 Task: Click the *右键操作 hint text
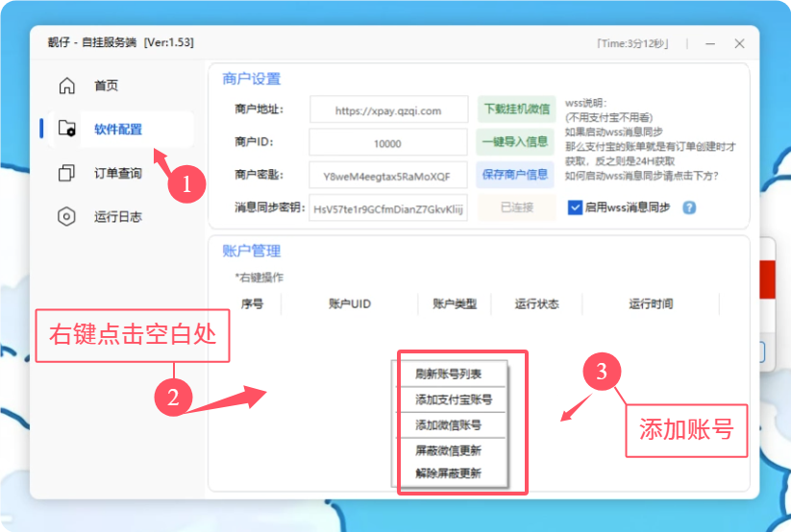coord(260,278)
